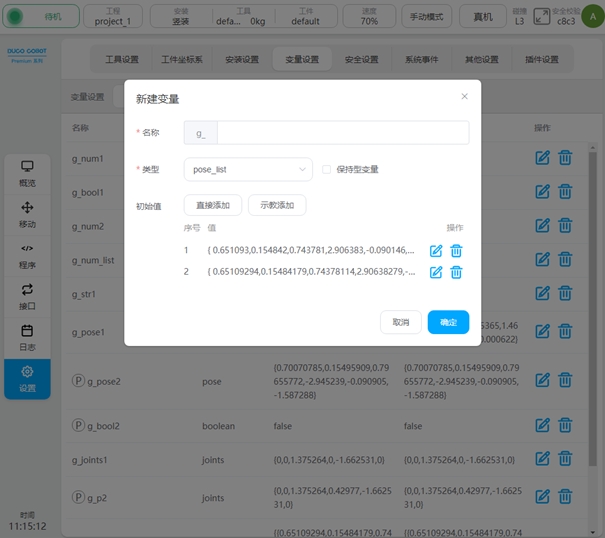Click the 确定 confirm button
Screen dimensions: 605x538
click(448, 322)
